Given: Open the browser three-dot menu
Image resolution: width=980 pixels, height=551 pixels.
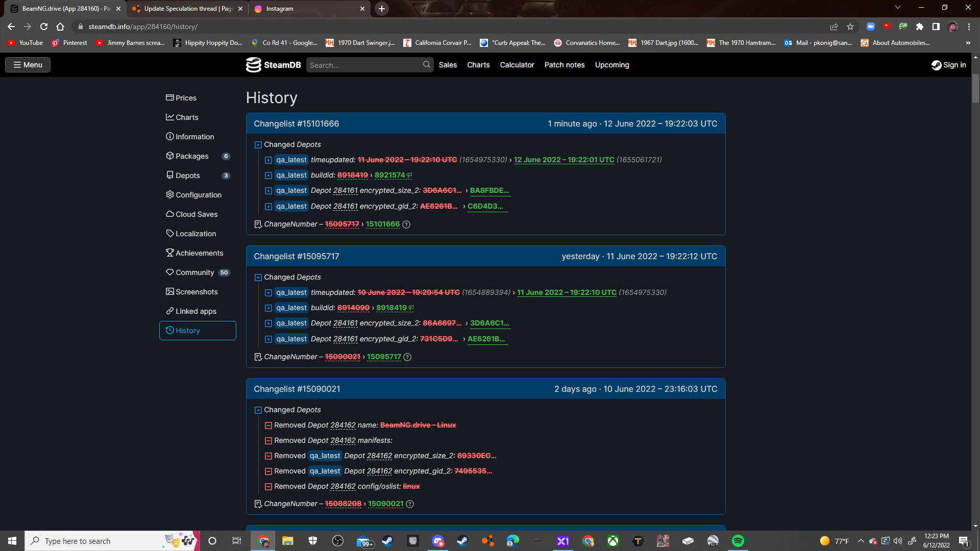Looking at the screenshot, I should click(969, 27).
